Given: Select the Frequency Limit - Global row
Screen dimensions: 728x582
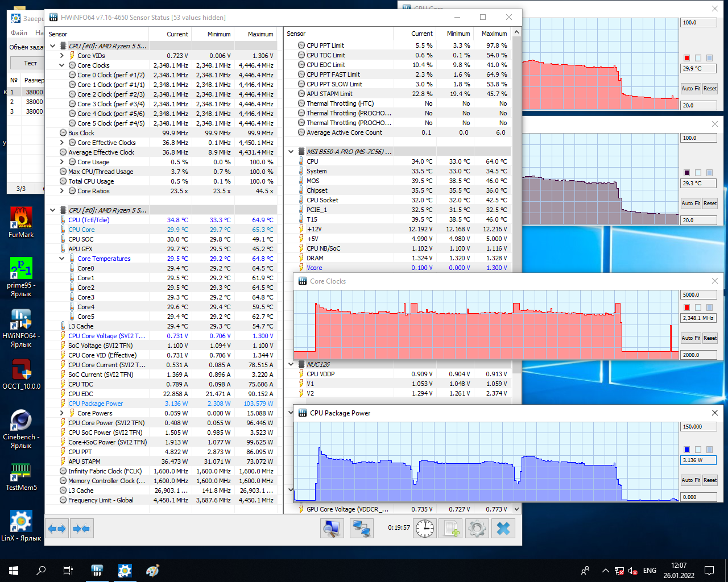Looking at the screenshot, I should click(162, 500).
